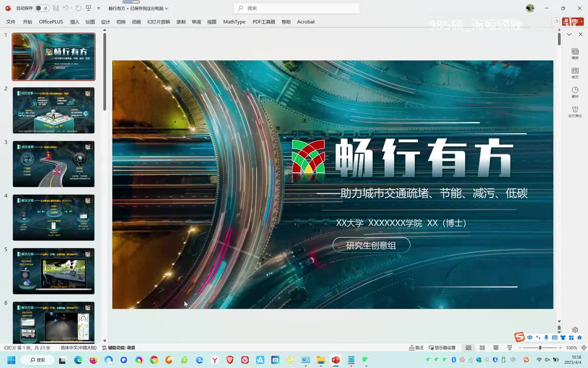
Task: Open the 单页 single page icon in side pane
Action: pyautogui.click(x=575, y=73)
